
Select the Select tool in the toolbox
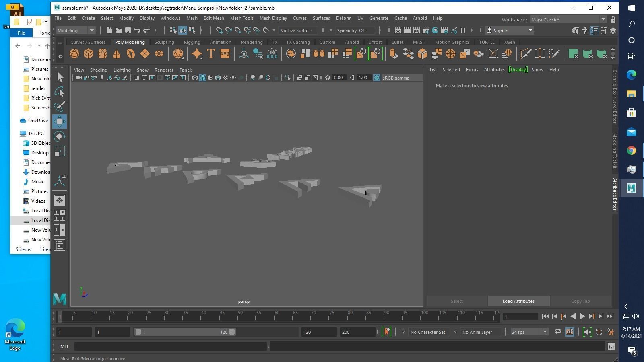pos(60,77)
